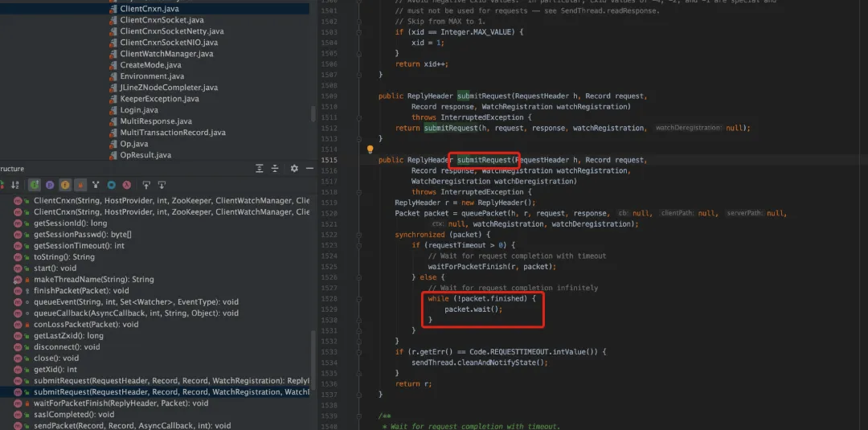868x430 pixels.
Task: Click the project tree vertical scrollbar
Action: point(313,113)
